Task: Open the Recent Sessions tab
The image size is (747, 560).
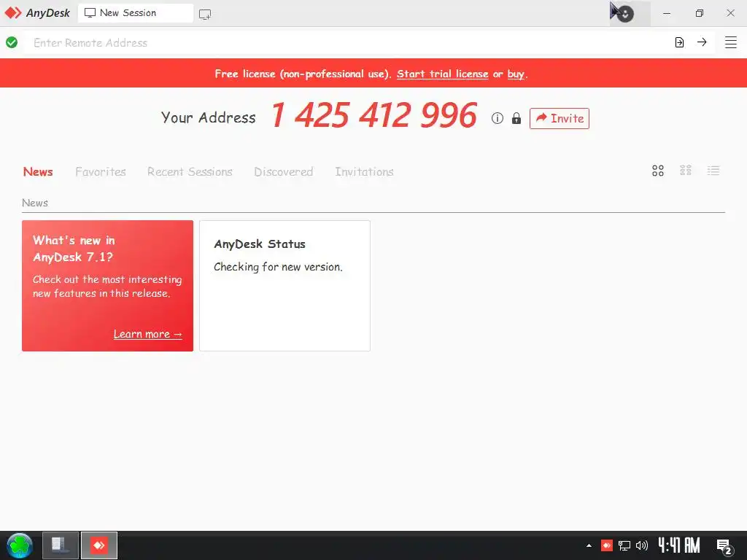Action: point(190,171)
